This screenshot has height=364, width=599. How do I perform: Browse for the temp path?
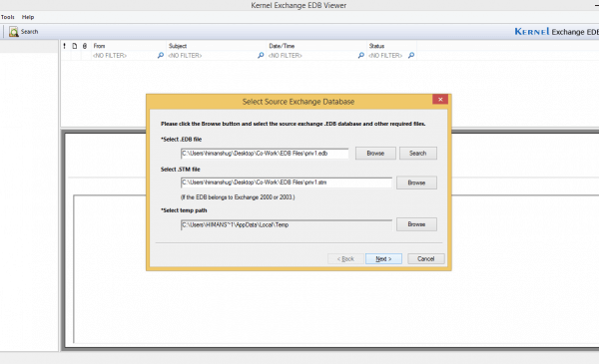(416, 224)
